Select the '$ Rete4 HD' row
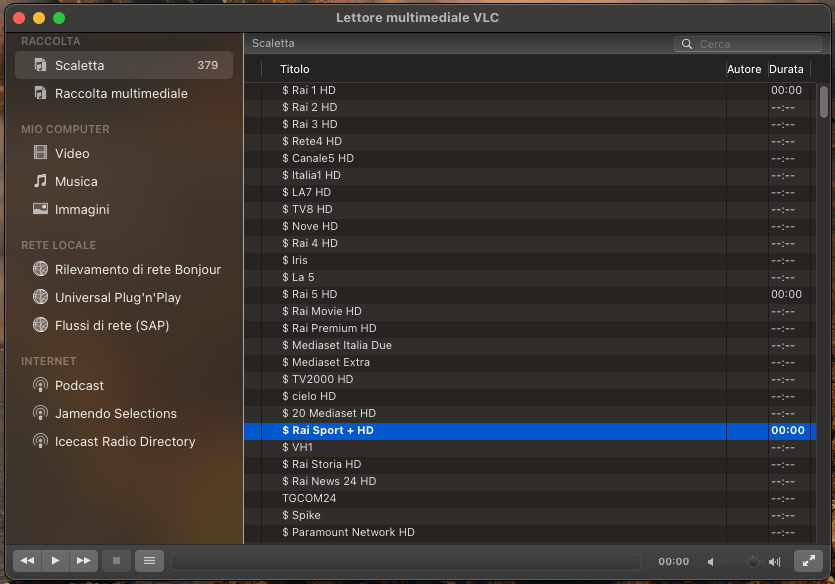 coord(530,142)
